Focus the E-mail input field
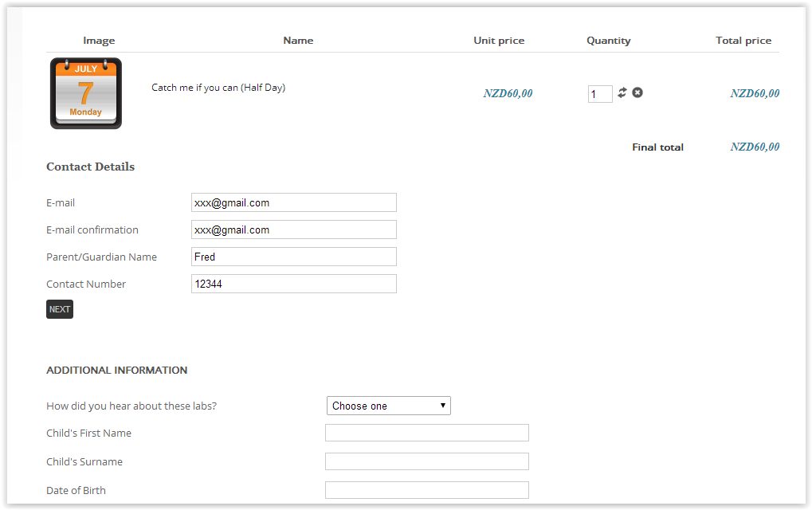This screenshot has height=510, width=812. tap(293, 202)
